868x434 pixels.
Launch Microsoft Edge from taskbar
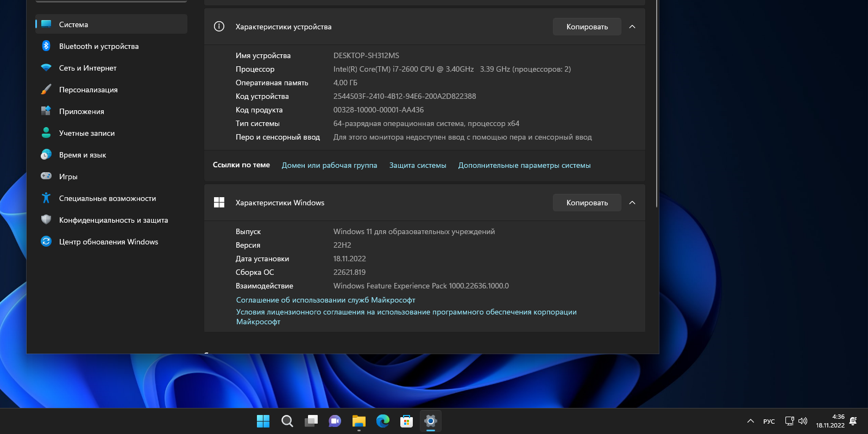point(383,421)
